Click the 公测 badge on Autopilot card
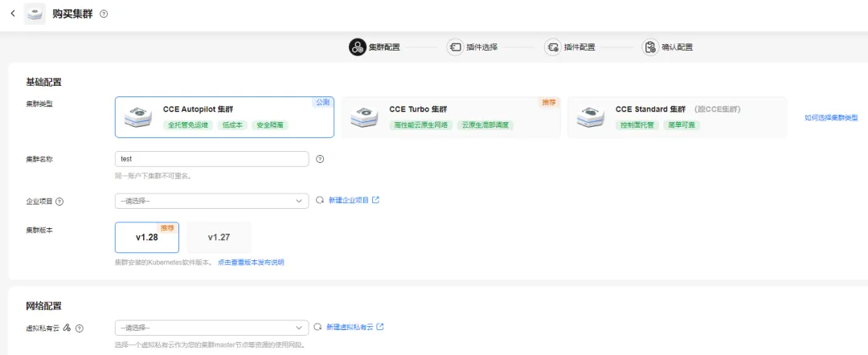 click(x=323, y=102)
